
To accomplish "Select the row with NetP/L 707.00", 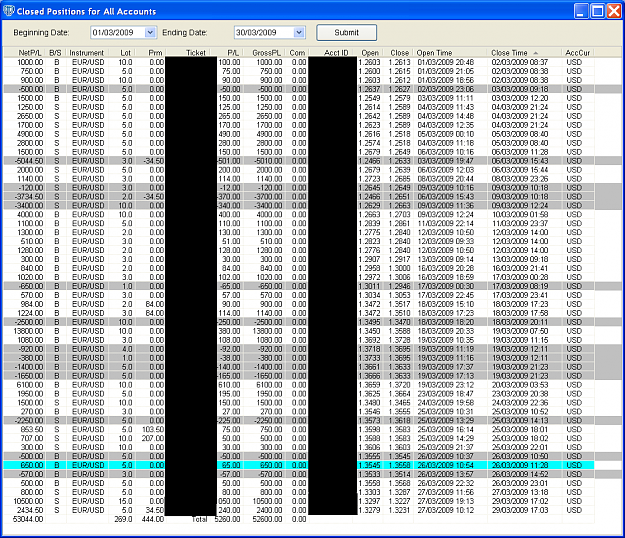I will [x=299, y=438].
